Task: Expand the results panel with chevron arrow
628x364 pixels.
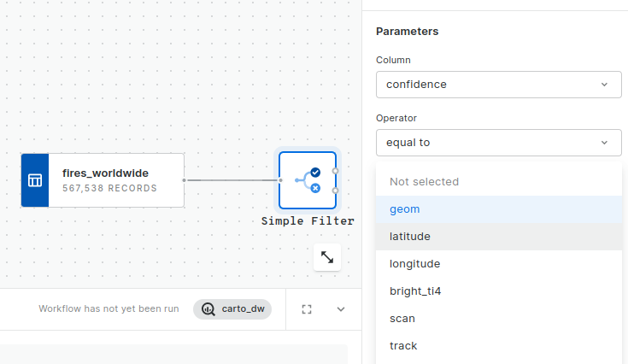Action: point(341,309)
